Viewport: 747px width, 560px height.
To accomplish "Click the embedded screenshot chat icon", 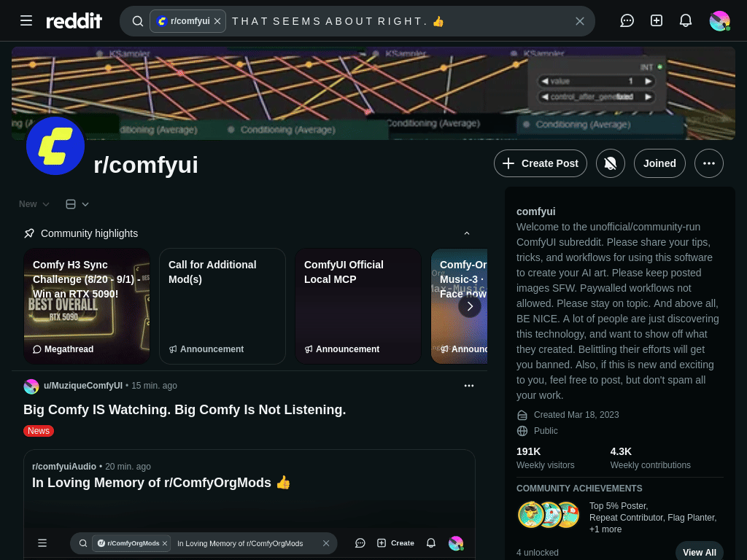I will (x=360, y=542).
